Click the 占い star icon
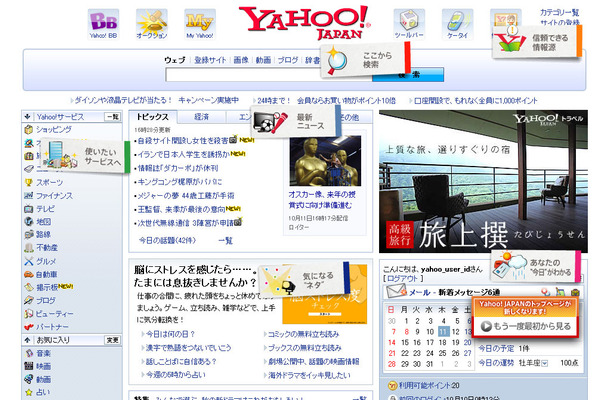 pyautogui.click(x=28, y=392)
